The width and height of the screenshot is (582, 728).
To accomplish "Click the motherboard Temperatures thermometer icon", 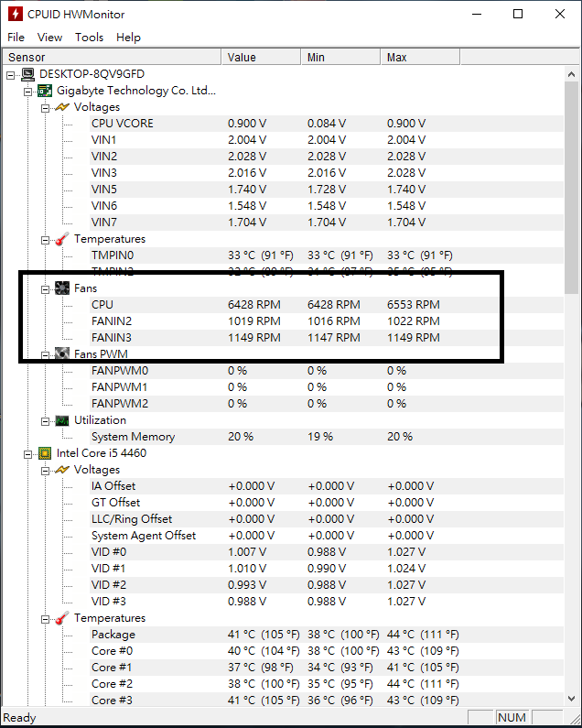I will 62,239.
